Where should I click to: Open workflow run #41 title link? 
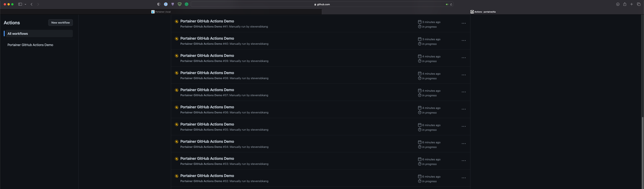pyautogui.click(x=207, y=21)
